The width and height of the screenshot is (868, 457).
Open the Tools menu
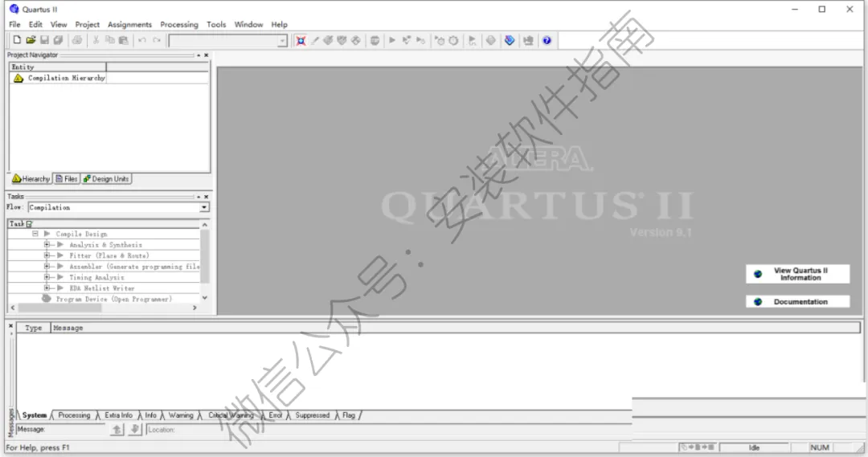(x=216, y=24)
